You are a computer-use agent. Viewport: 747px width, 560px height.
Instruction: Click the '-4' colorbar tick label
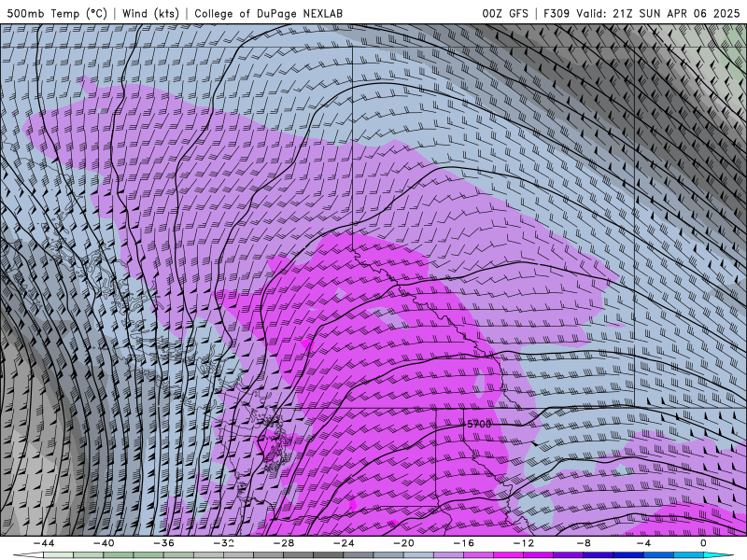[643, 543]
